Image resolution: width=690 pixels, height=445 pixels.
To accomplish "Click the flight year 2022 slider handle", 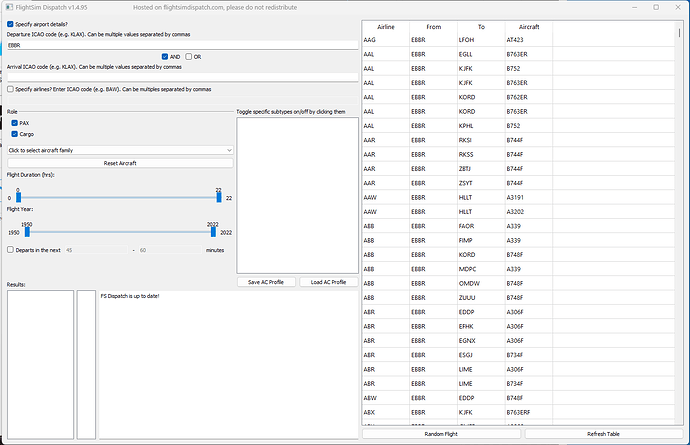I will pyautogui.click(x=213, y=232).
